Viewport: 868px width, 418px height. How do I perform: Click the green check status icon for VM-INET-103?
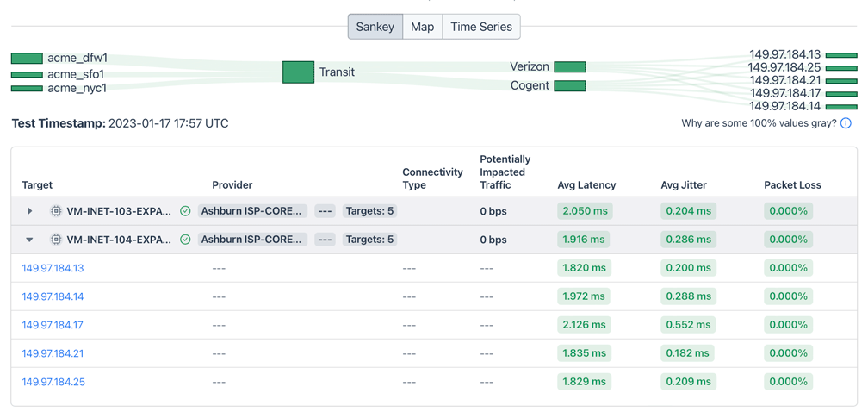click(185, 211)
